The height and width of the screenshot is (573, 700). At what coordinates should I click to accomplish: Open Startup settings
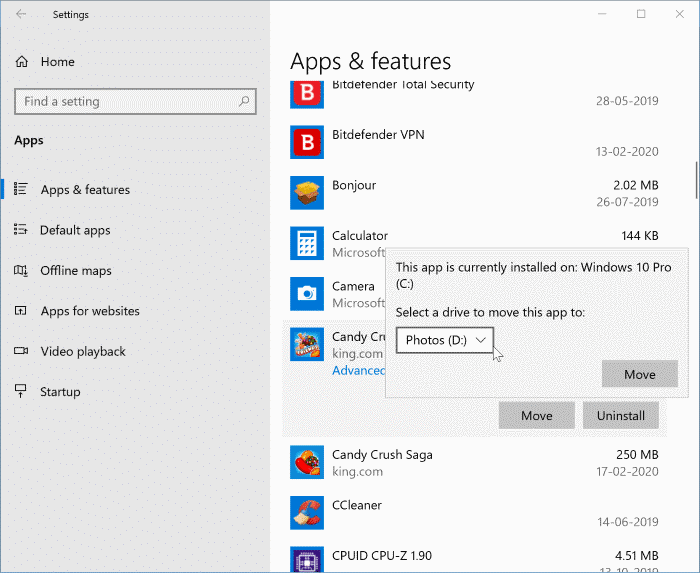point(60,392)
